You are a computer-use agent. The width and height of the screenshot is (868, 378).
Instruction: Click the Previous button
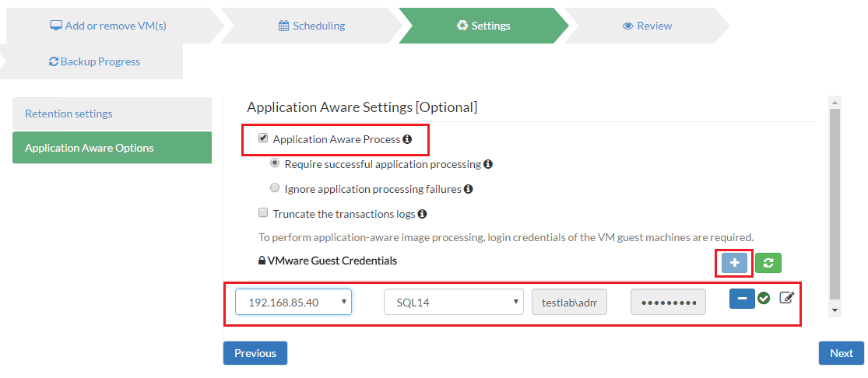[x=255, y=353]
